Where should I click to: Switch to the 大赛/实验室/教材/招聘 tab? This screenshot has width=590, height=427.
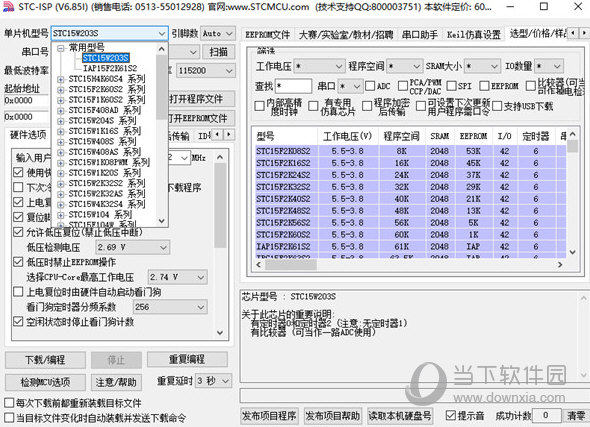click(x=346, y=35)
